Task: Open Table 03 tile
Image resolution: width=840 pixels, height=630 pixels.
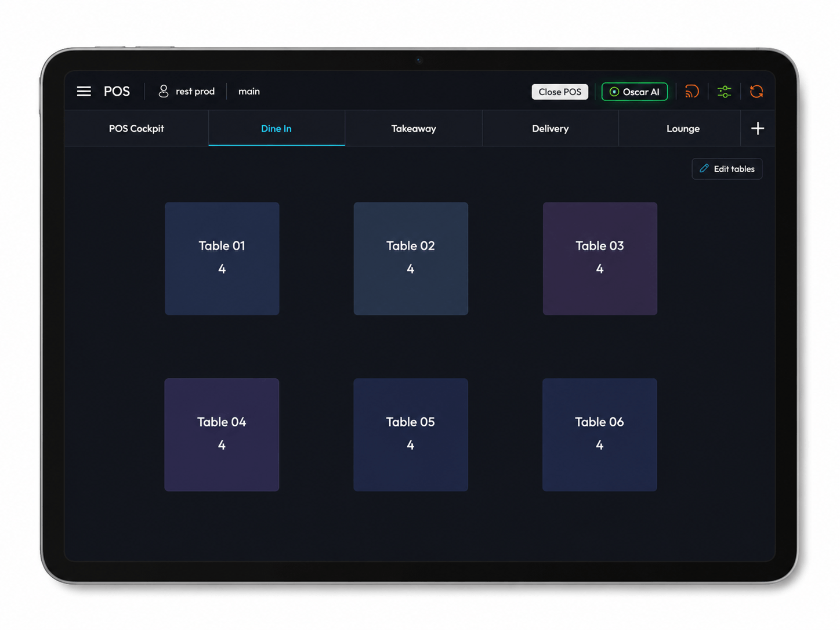Action: (600, 259)
